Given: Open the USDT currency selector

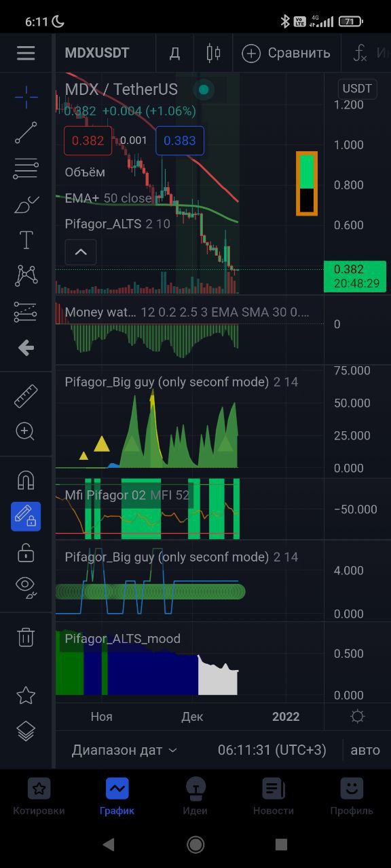Looking at the screenshot, I should click(357, 89).
